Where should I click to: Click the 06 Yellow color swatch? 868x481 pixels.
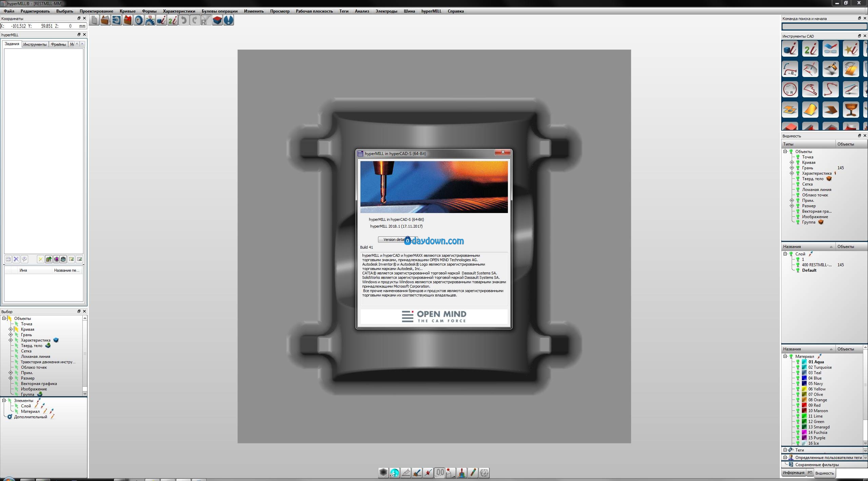(x=804, y=389)
